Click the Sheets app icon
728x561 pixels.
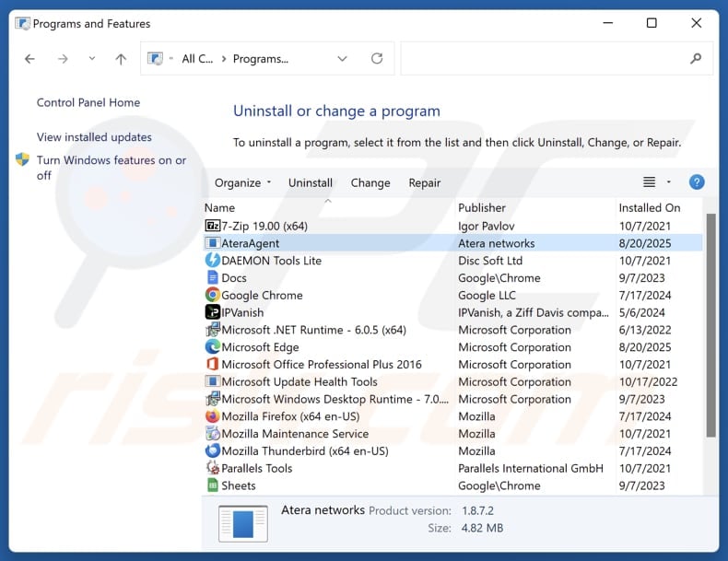(212, 485)
